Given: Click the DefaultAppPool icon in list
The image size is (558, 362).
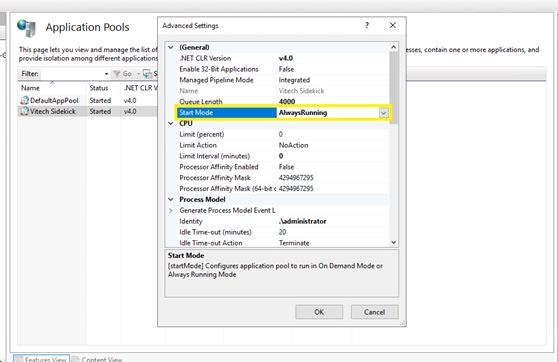Looking at the screenshot, I should pos(24,100).
